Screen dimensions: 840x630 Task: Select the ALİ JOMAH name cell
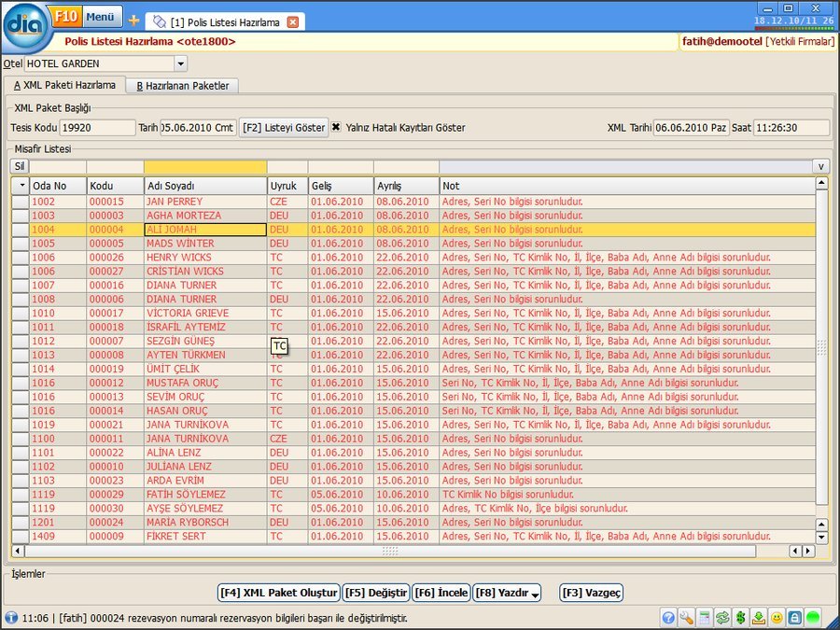(x=205, y=230)
